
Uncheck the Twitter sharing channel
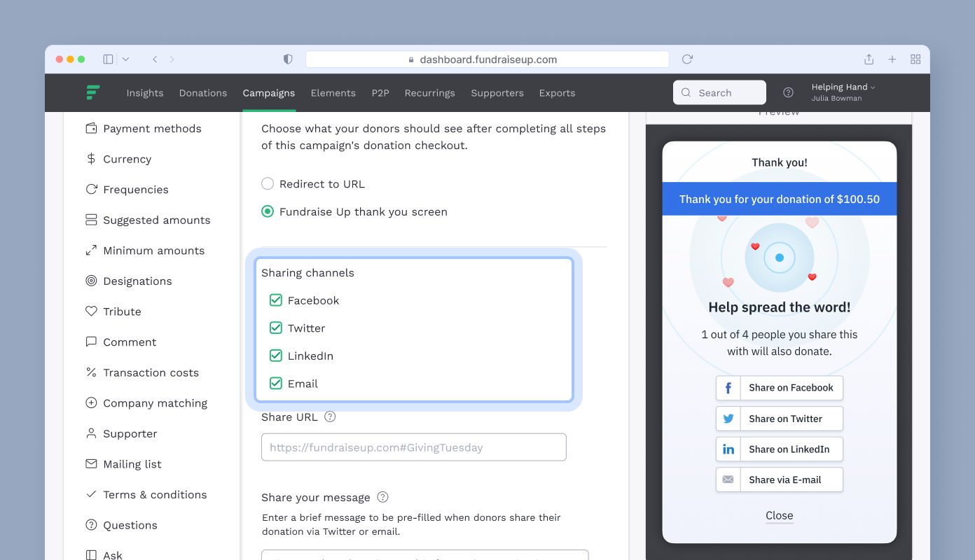tap(276, 328)
